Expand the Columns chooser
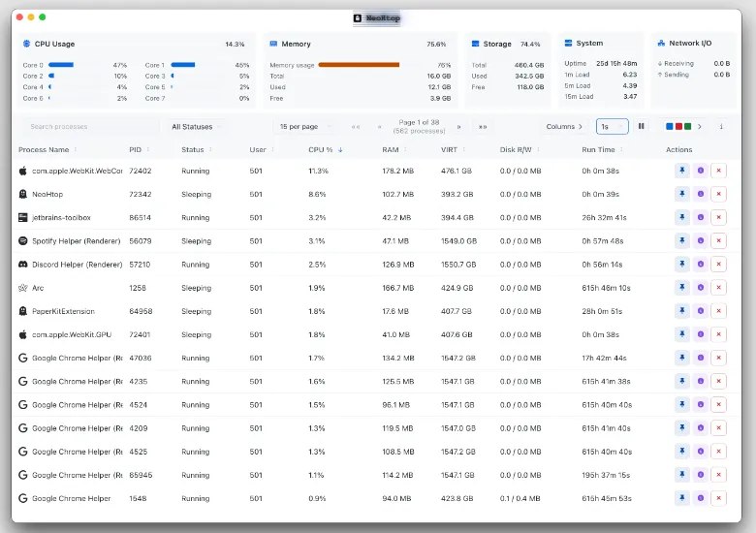756x533 pixels. (x=564, y=126)
